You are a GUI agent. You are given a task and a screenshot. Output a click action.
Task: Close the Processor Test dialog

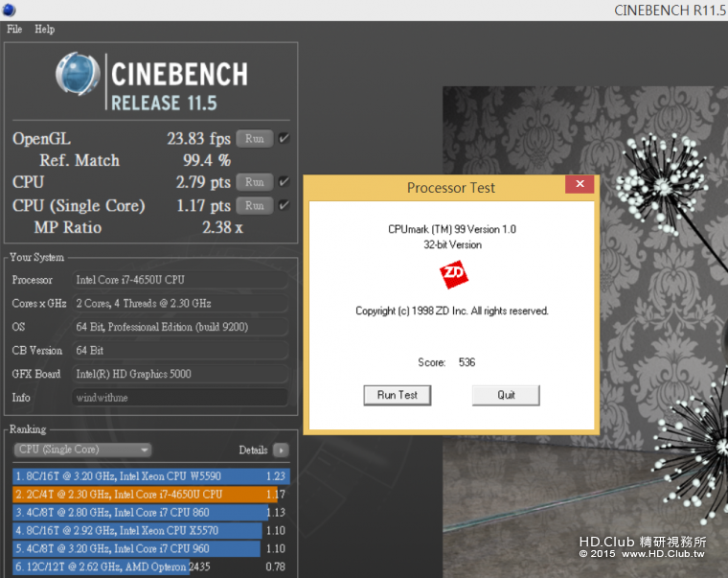(x=580, y=184)
